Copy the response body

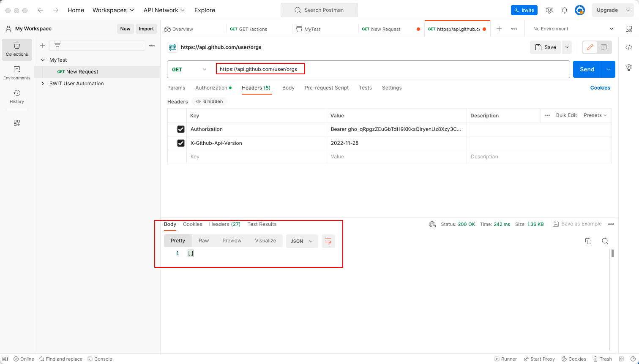point(588,241)
